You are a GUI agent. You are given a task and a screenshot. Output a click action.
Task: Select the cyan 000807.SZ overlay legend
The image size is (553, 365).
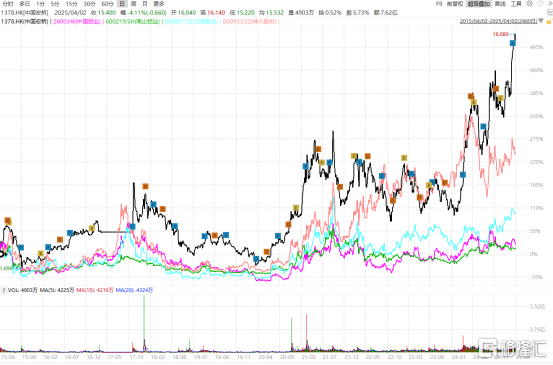191,22
